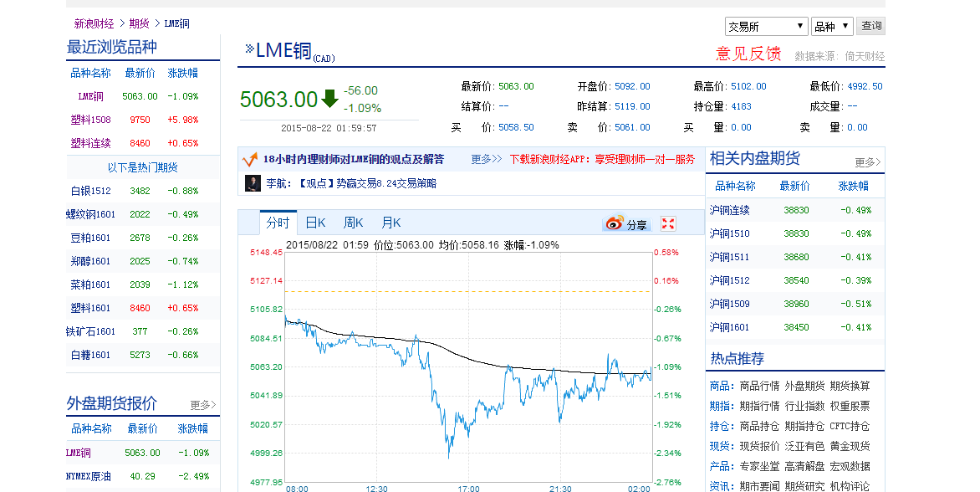This screenshot has height=492, width=980.
Task: Open 沪铜1510 related futures row
Action: pos(729,233)
